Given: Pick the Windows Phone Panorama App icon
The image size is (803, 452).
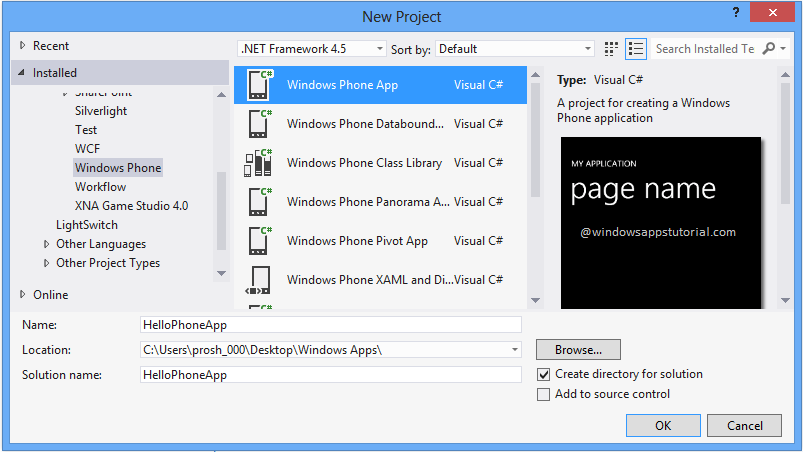Looking at the screenshot, I should point(259,202).
